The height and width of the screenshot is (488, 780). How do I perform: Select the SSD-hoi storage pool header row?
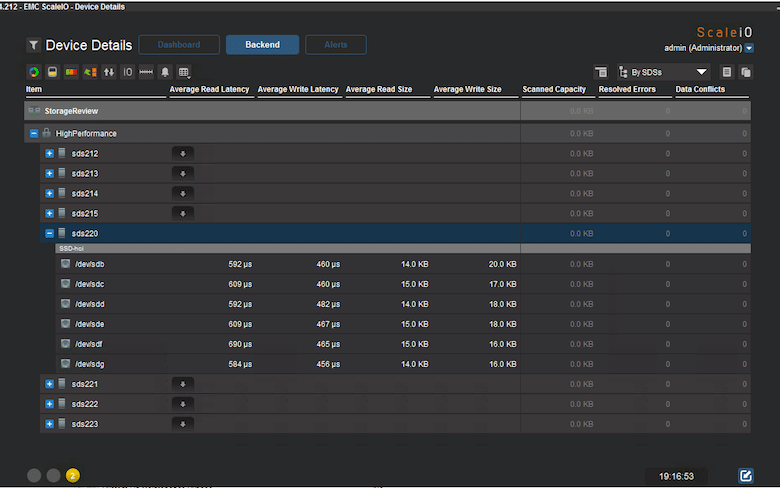tap(403, 248)
